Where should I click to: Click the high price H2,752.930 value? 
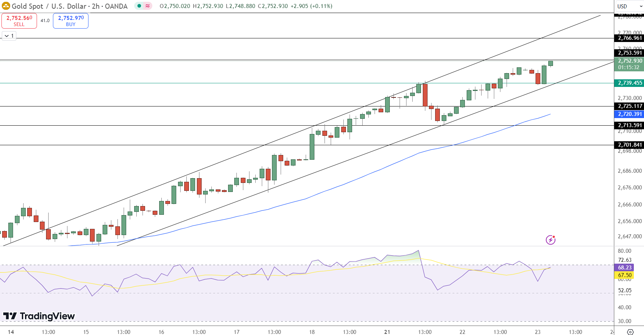[x=208, y=6]
